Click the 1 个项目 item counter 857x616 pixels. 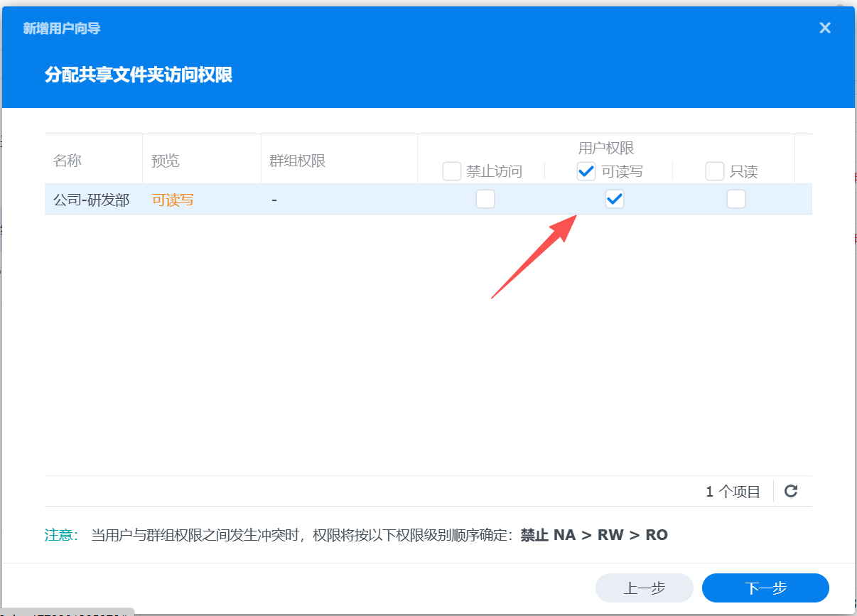[733, 490]
